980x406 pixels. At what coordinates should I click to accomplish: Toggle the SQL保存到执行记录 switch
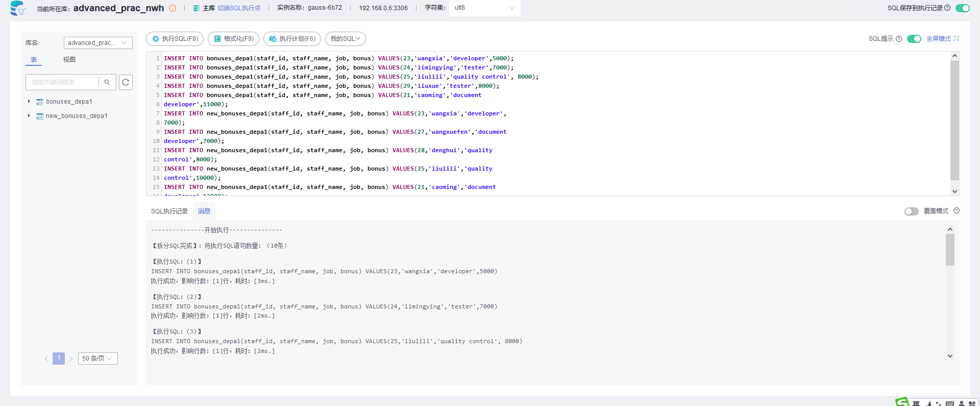[962, 8]
